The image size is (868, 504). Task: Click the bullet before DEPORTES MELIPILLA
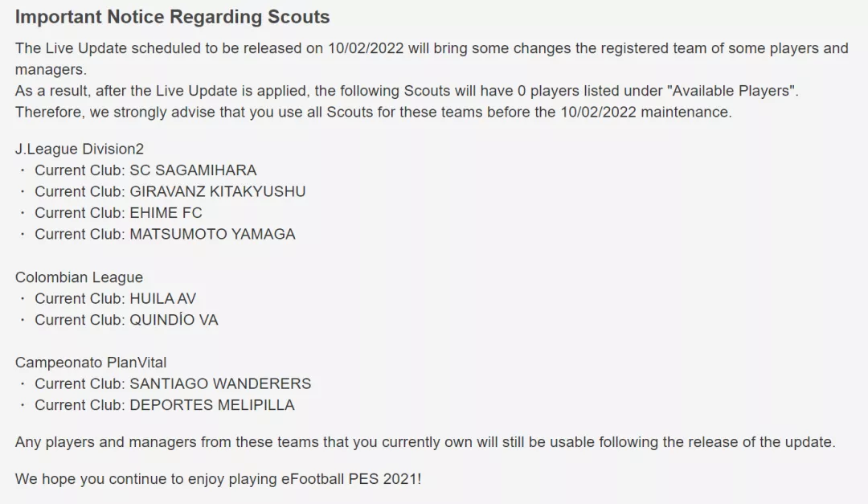[23, 405]
